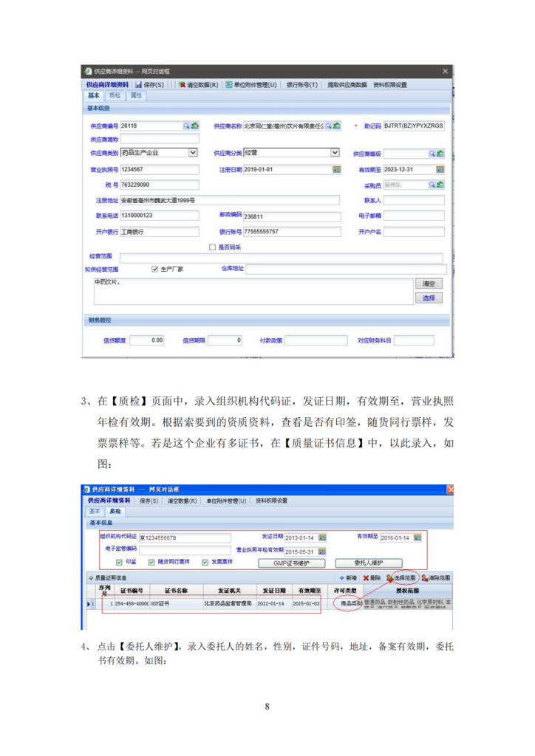
Task: Click 删除 with the red X icon
Action: pyautogui.click(x=372, y=577)
